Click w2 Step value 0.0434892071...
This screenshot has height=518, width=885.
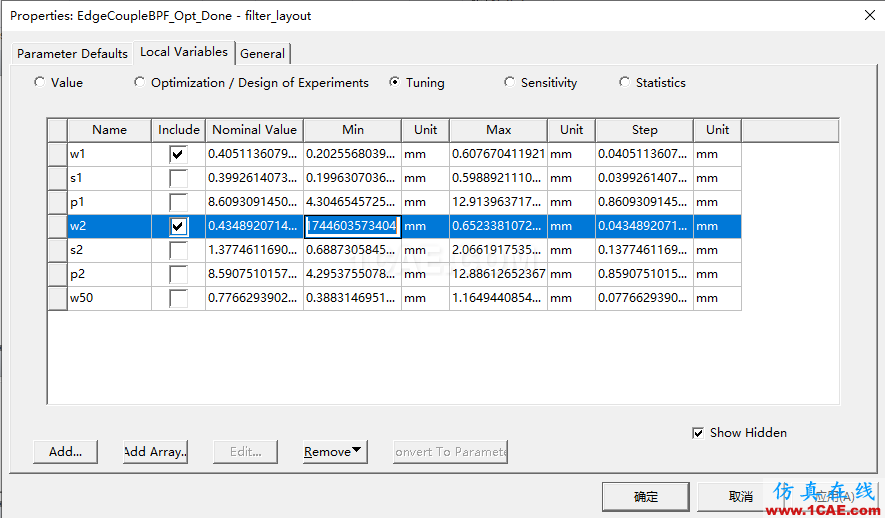[645, 226]
